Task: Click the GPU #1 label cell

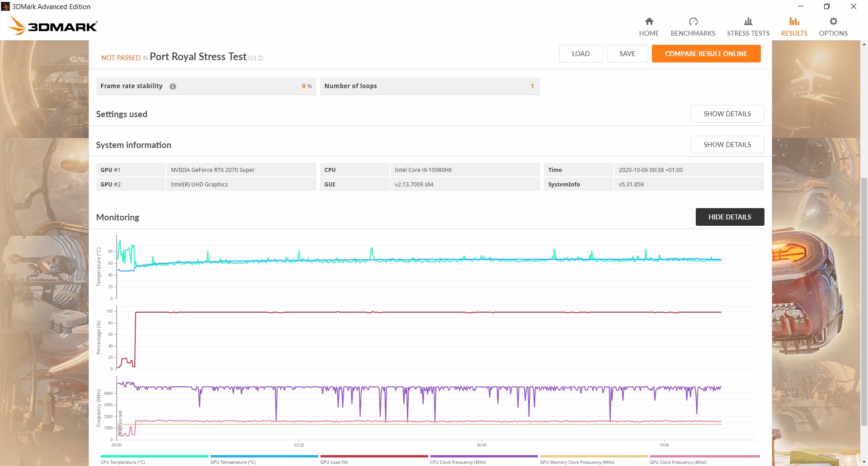Action: [130, 170]
